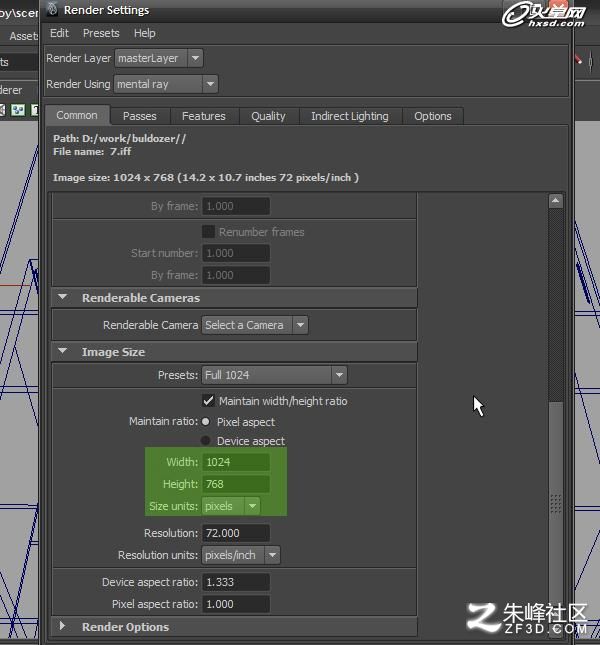Open the Help menu
The image size is (600, 645).
(144, 33)
